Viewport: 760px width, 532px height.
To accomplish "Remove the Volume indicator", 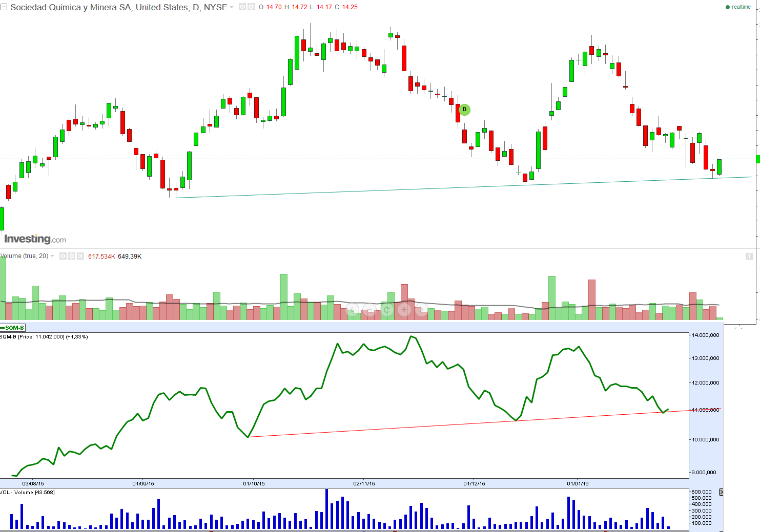I will tap(80, 256).
